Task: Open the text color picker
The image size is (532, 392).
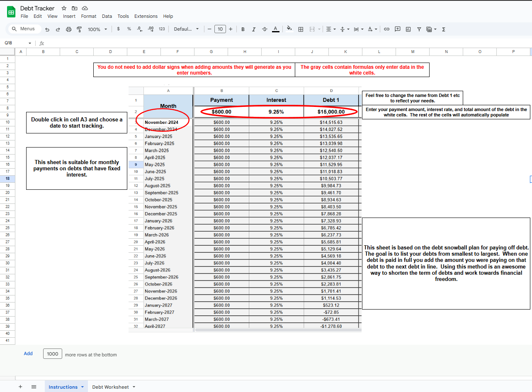Action: tap(275, 29)
